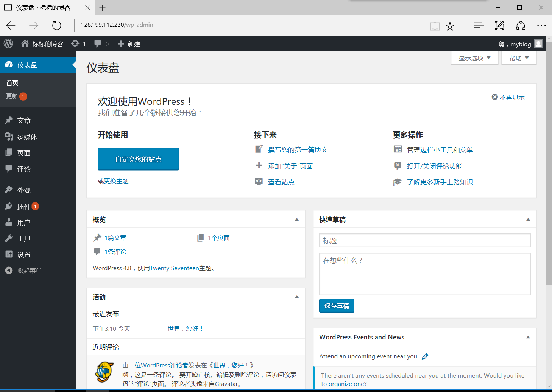The image size is (552, 392).
Task: Go back with the browser back arrow
Action: click(x=11, y=25)
